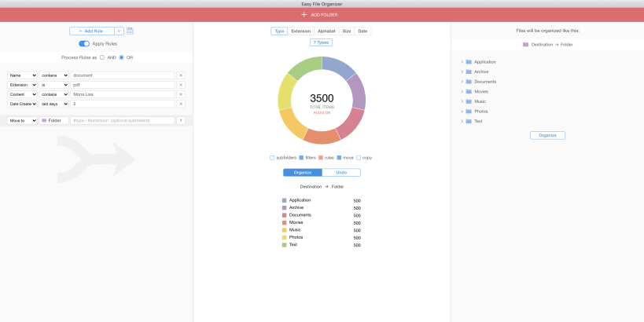Viewport: 644px width, 322px height.
Task: Toggle the move checkbox
Action: click(x=339, y=158)
